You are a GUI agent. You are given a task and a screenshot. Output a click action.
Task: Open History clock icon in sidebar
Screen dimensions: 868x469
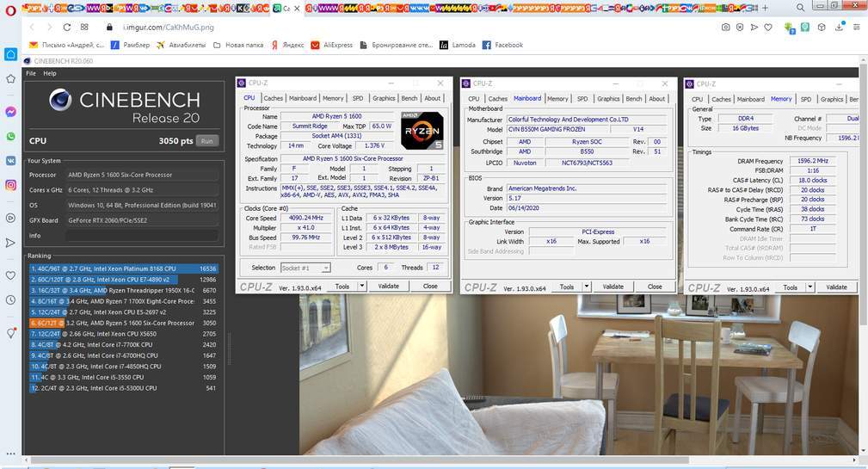click(x=10, y=299)
